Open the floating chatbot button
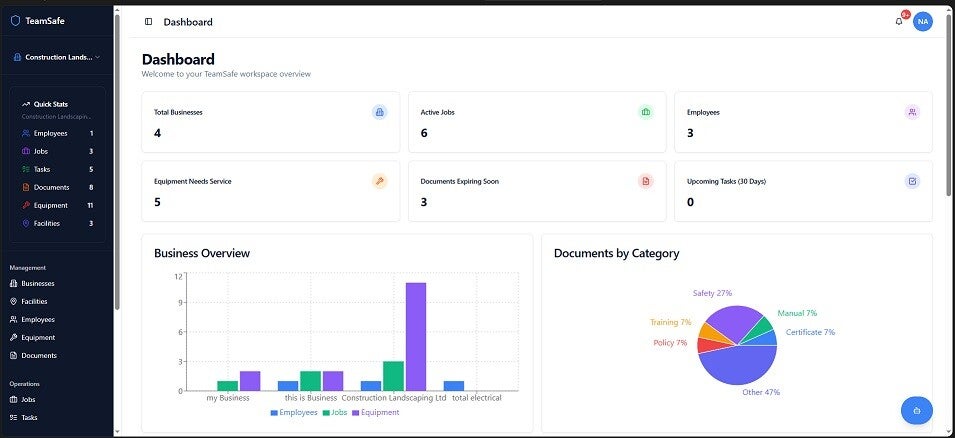 916,410
